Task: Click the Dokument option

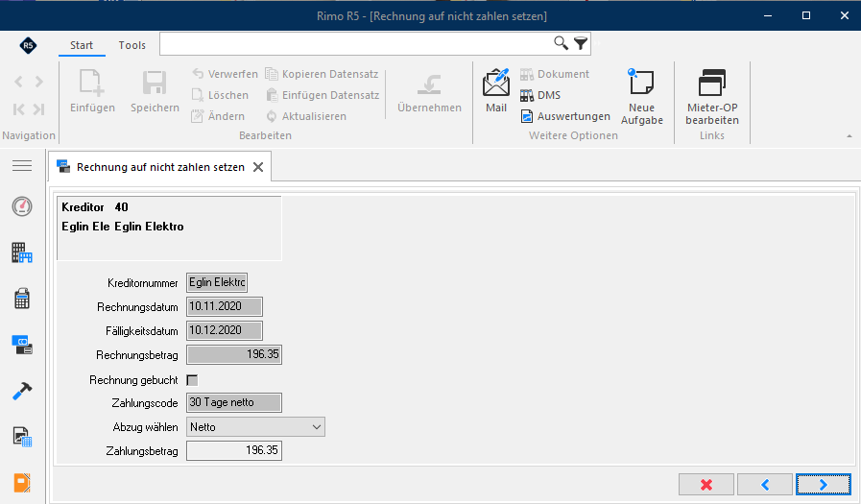Action: (555, 74)
